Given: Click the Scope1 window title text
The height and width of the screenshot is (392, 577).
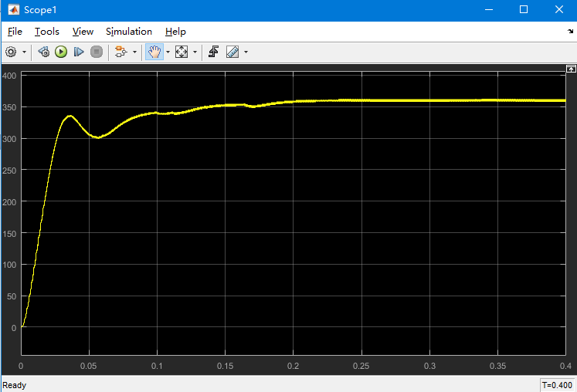Looking at the screenshot, I should pyautogui.click(x=40, y=10).
